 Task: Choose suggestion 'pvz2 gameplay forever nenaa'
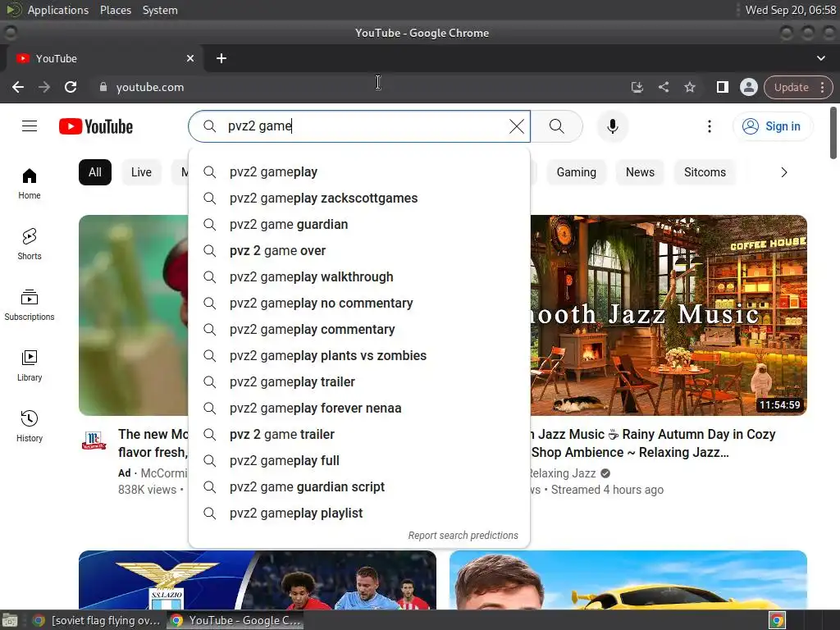[x=359, y=409]
